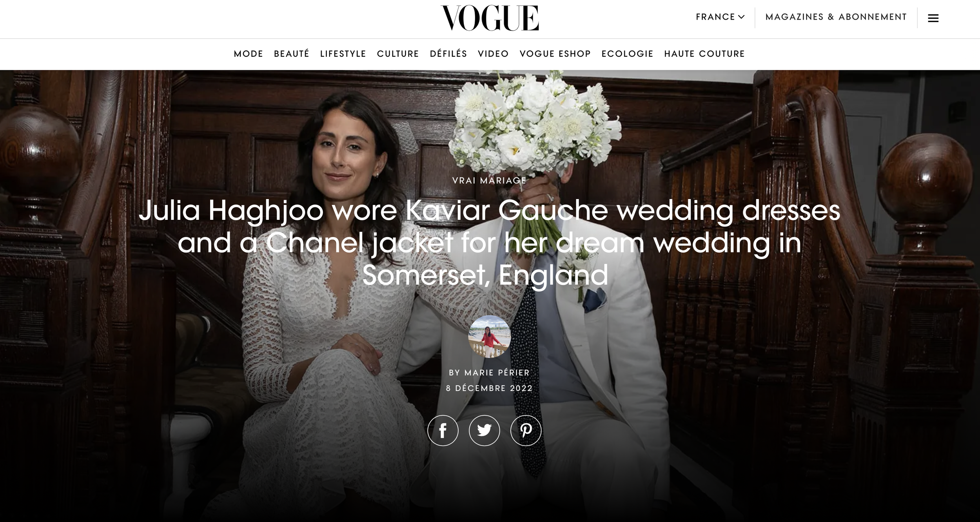Share article via Twitter bird icon
Image resolution: width=980 pixels, height=522 pixels.
(484, 430)
